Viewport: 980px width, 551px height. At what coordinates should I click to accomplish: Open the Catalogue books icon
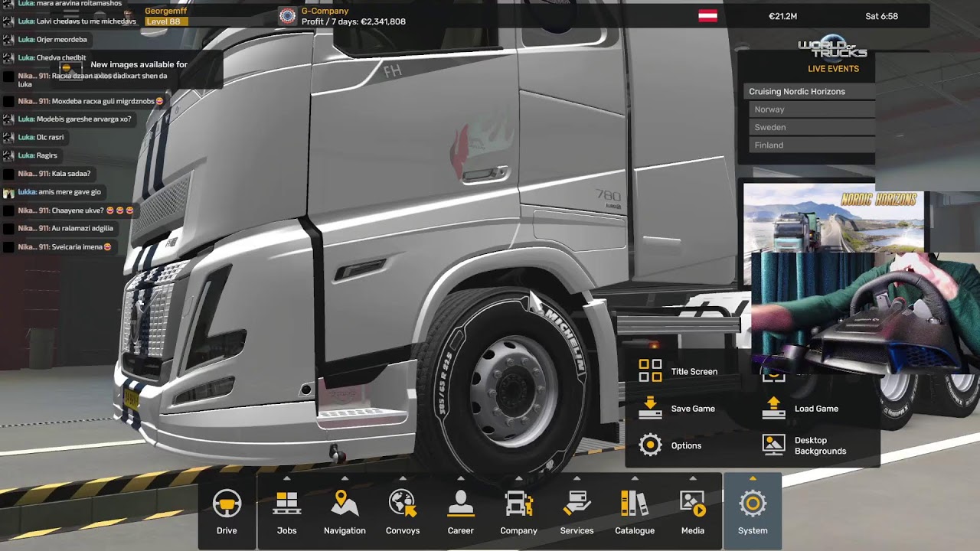tap(635, 504)
